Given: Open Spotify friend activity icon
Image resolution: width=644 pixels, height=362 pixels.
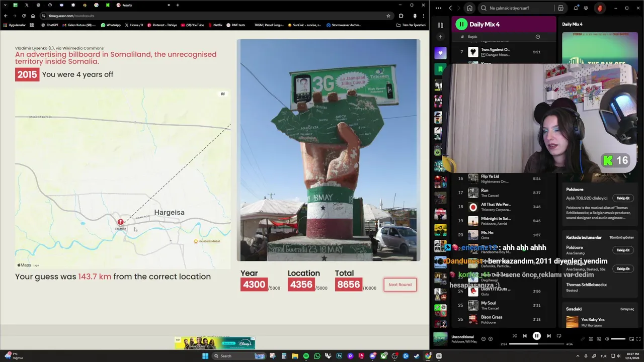Looking at the screenshot, I should pyautogui.click(x=586, y=8).
